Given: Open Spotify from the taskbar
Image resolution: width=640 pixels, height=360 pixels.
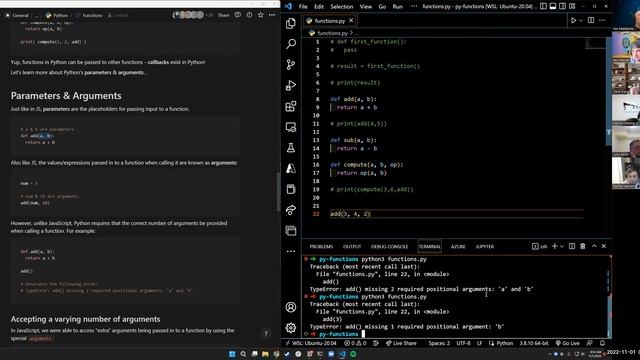Looking at the screenshot, I should click(353, 354).
